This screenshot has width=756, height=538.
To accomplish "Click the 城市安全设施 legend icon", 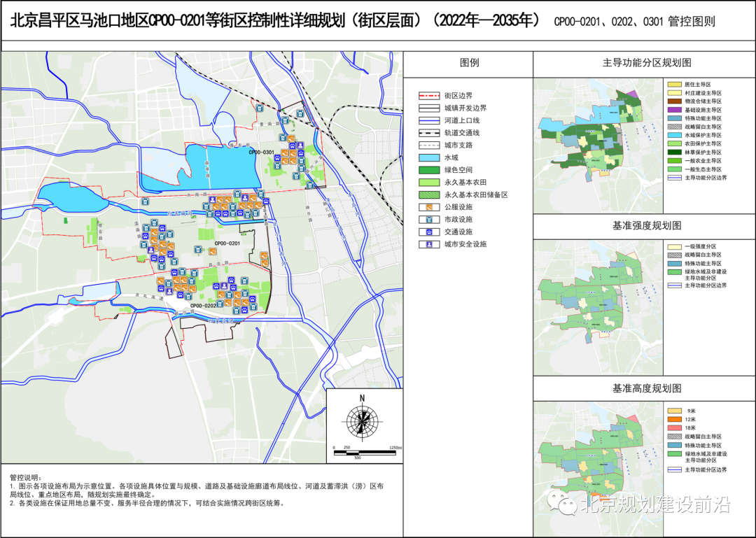I will pos(428,244).
